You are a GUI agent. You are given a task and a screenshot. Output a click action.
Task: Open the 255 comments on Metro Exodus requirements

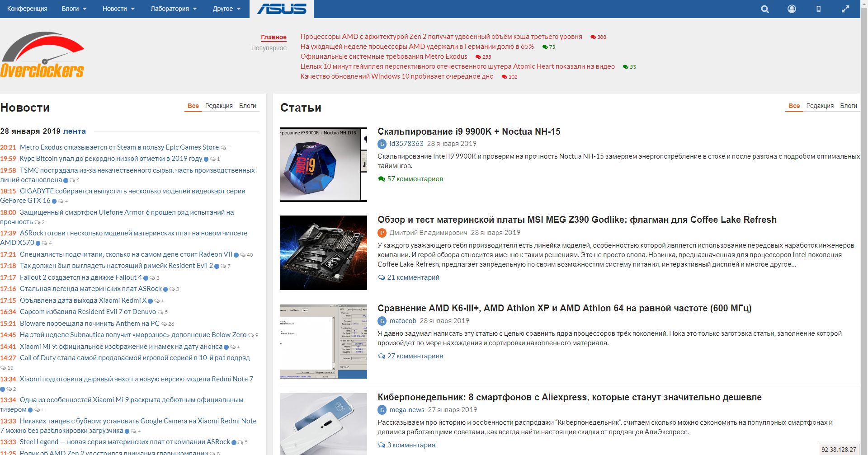click(x=483, y=57)
